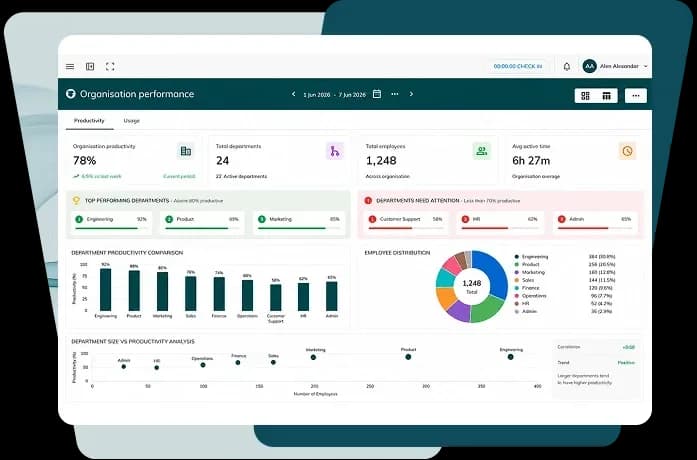Image resolution: width=697 pixels, height=460 pixels.
Task: Click the Organisation performance logo icon
Action: click(x=71, y=94)
